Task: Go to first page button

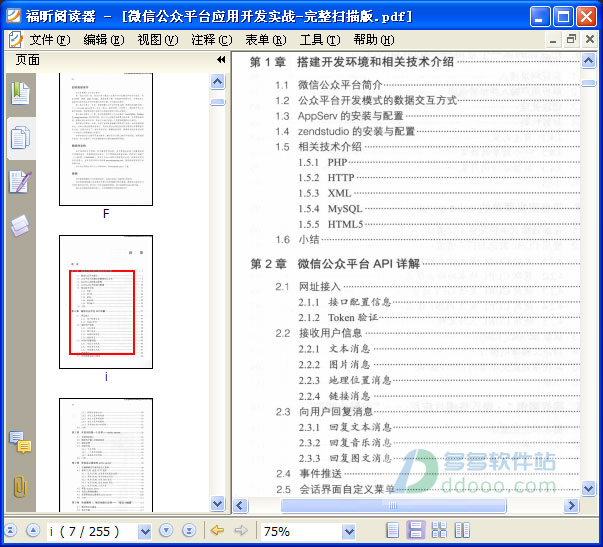Action: pos(10,531)
